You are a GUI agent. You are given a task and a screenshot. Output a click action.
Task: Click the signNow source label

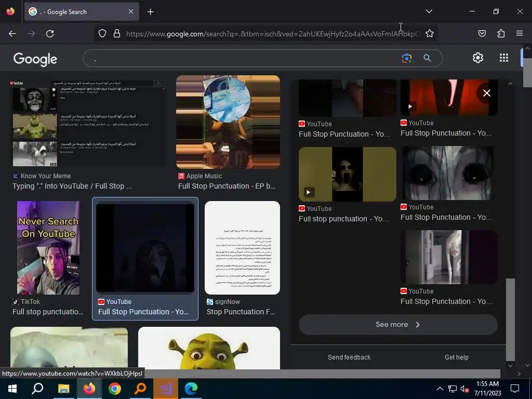click(228, 302)
